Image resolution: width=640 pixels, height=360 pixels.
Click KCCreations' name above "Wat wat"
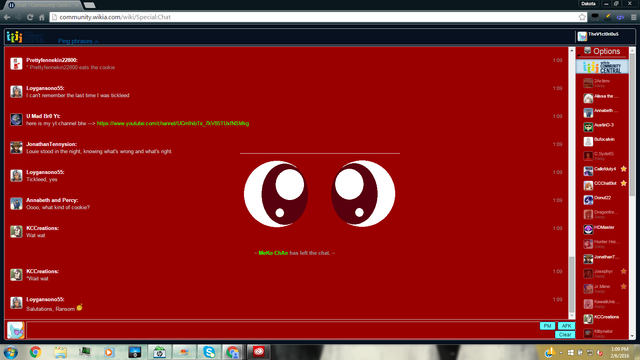(x=42, y=228)
